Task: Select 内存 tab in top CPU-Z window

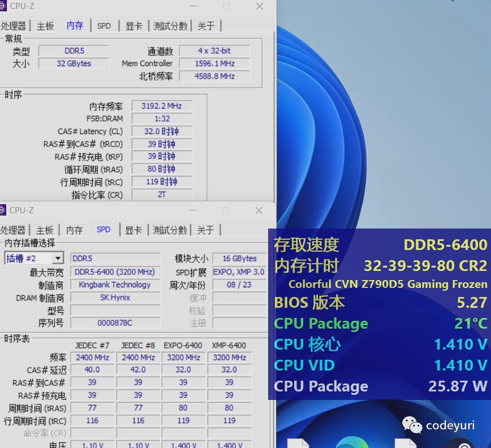Action: (75, 25)
